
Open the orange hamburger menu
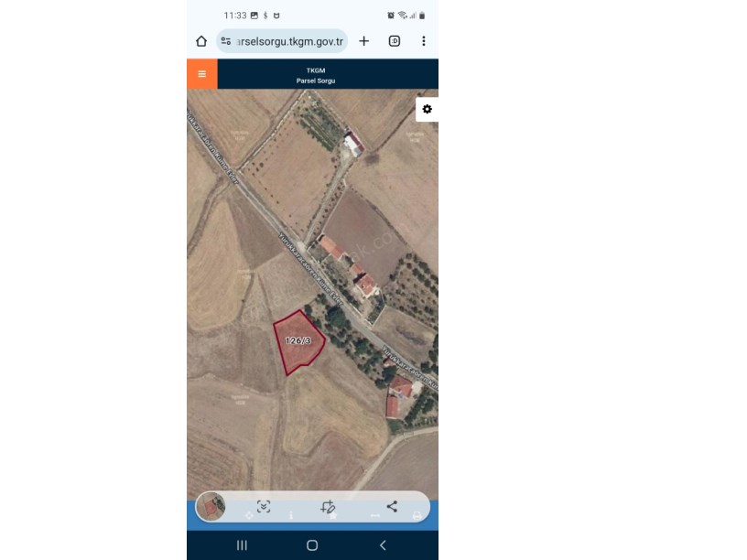tap(202, 74)
